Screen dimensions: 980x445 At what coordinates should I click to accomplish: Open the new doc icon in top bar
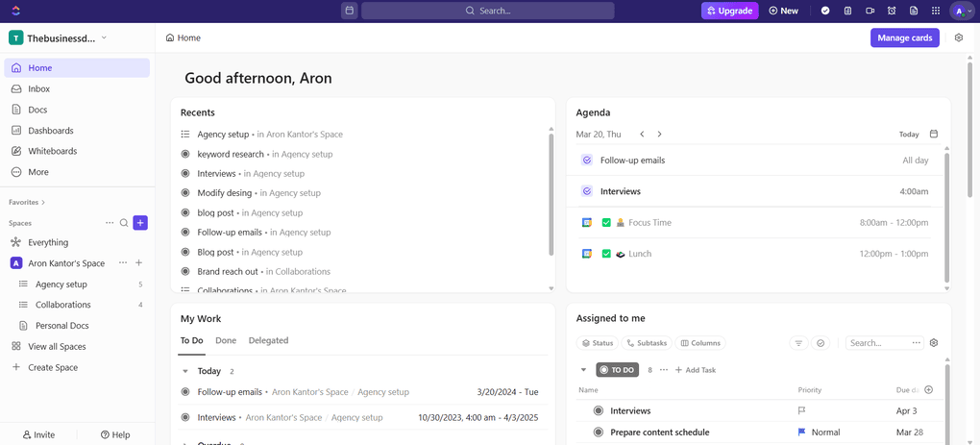(x=913, y=11)
